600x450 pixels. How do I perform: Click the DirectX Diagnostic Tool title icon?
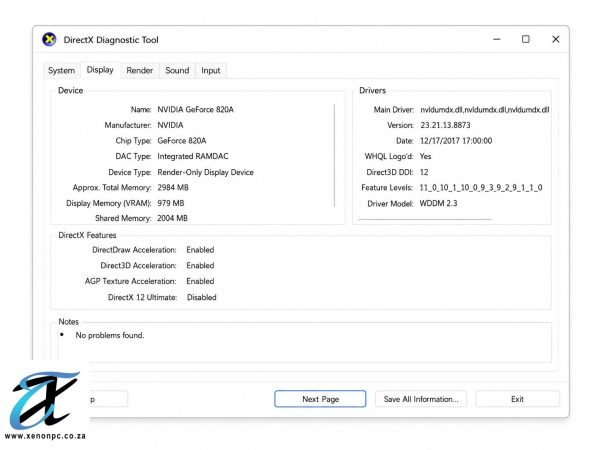tap(49, 39)
